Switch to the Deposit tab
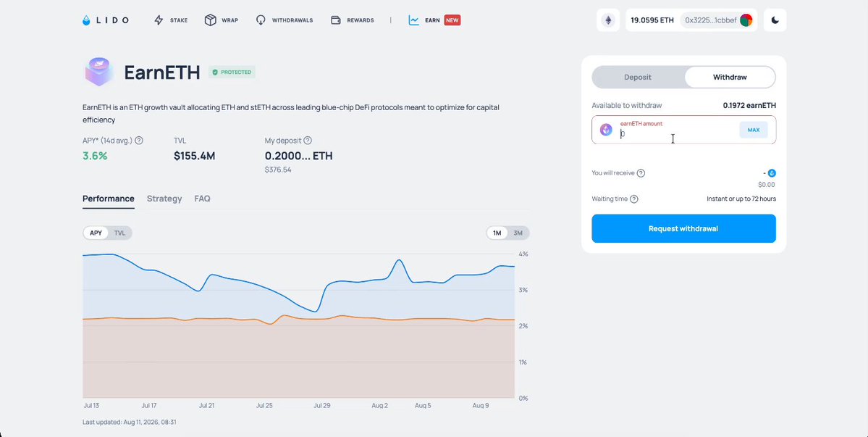This screenshot has height=437, width=868. 638,77
